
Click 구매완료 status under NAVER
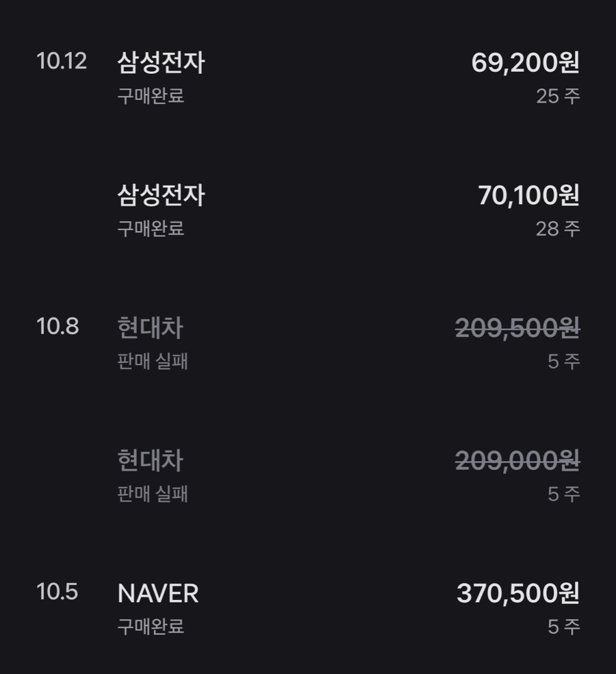[151, 627]
